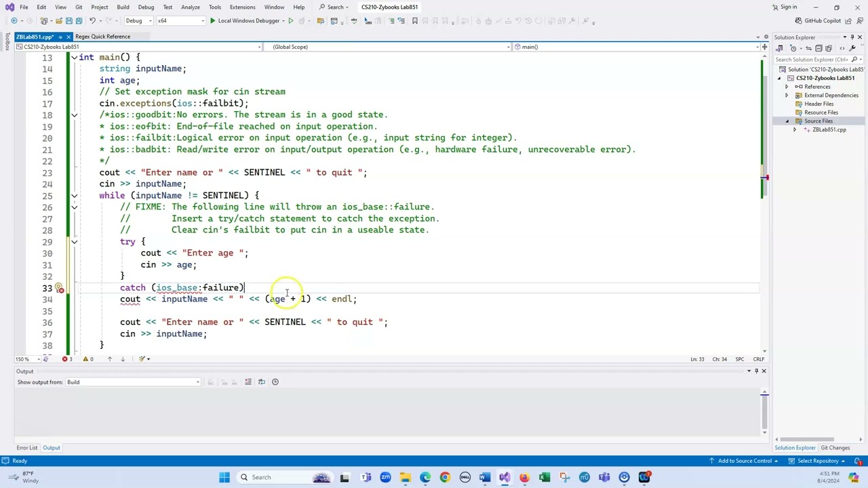This screenshot has height=488, width=868.
Task: Click Select Repository in status bar
Action: 818,461
